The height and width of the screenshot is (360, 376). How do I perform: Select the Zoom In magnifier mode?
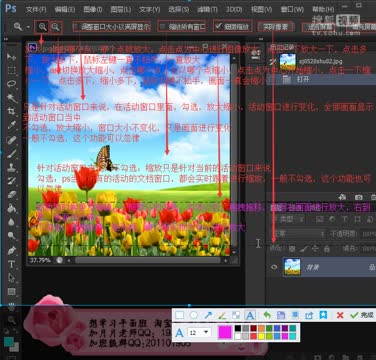coord(42,27)
